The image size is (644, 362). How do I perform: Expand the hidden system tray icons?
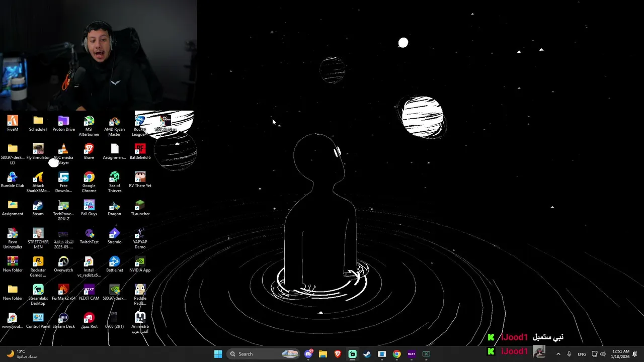point(558,354)
